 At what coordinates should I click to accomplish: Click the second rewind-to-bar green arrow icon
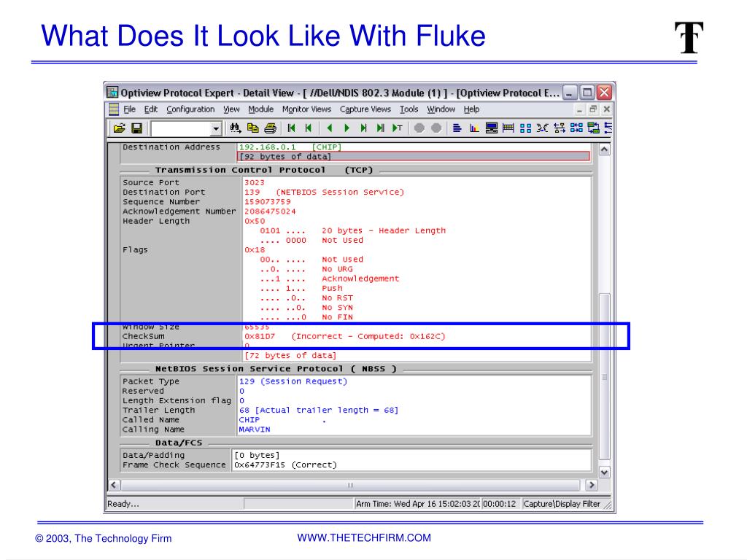309,128
